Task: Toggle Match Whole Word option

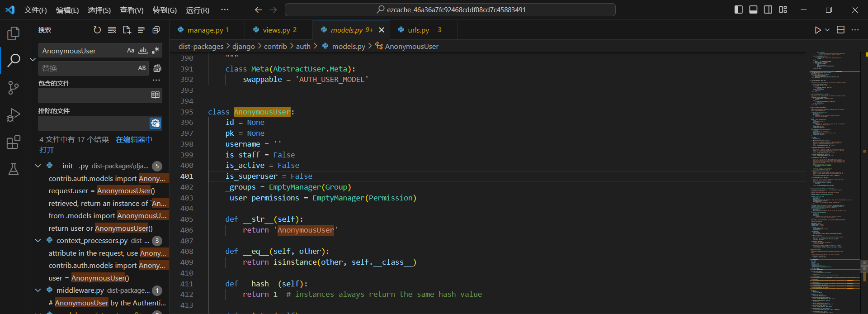Action: point(143,51)
